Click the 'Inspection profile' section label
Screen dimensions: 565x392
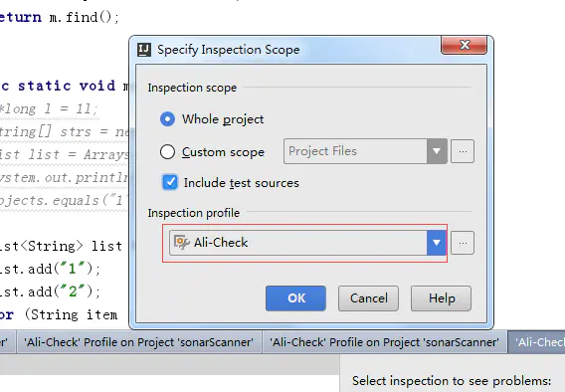194,213
